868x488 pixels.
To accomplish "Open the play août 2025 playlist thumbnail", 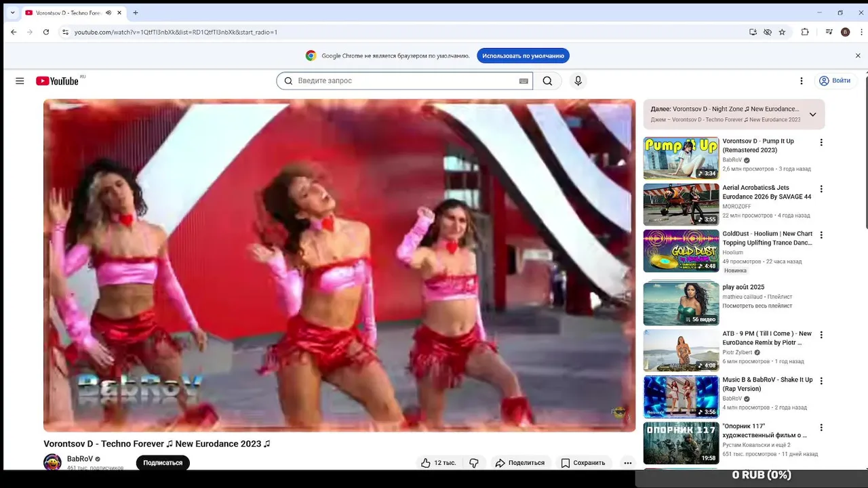I will [681, 304].
